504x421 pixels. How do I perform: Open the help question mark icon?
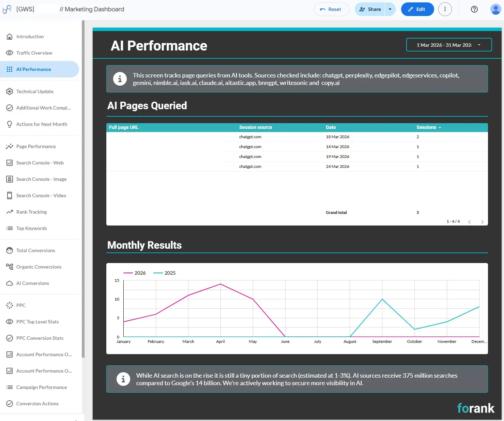click(x=474, y=9)
